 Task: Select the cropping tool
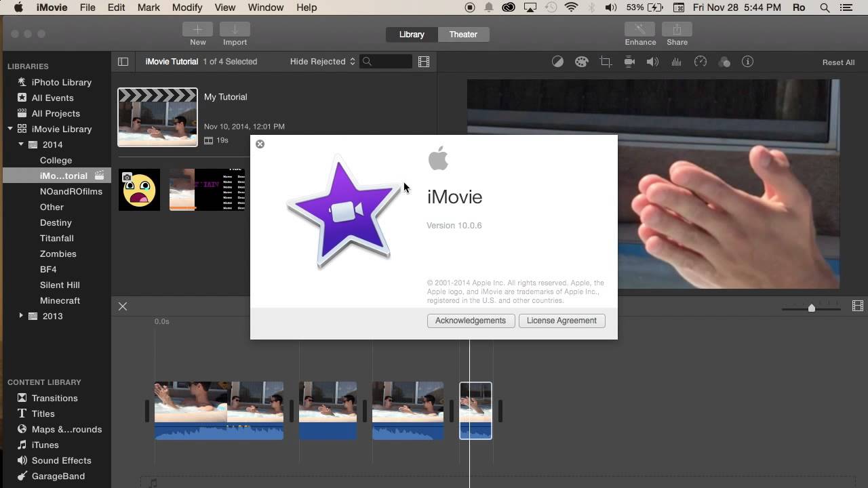606,62
